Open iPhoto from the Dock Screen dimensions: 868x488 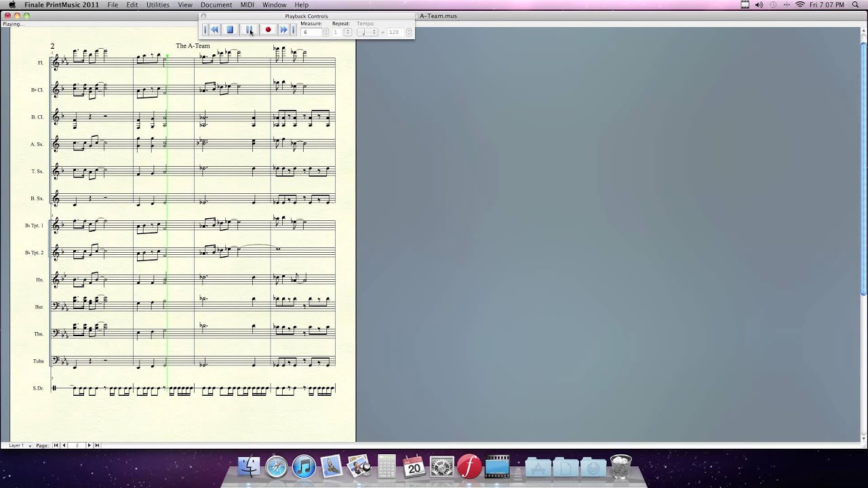359,466
